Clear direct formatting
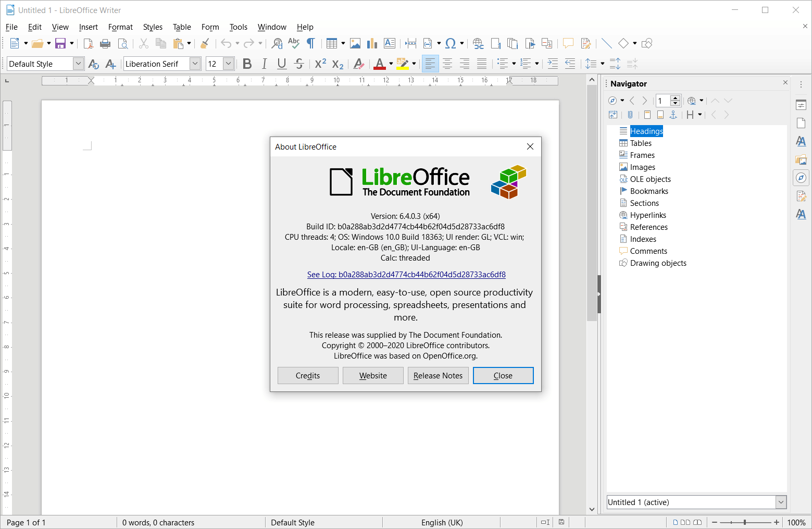 pos(358,64)
